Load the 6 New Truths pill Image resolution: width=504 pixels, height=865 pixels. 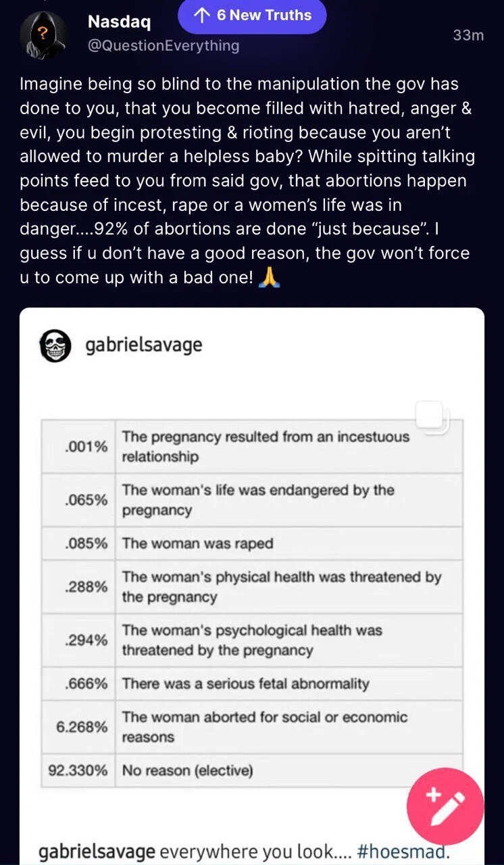point(252,16)
